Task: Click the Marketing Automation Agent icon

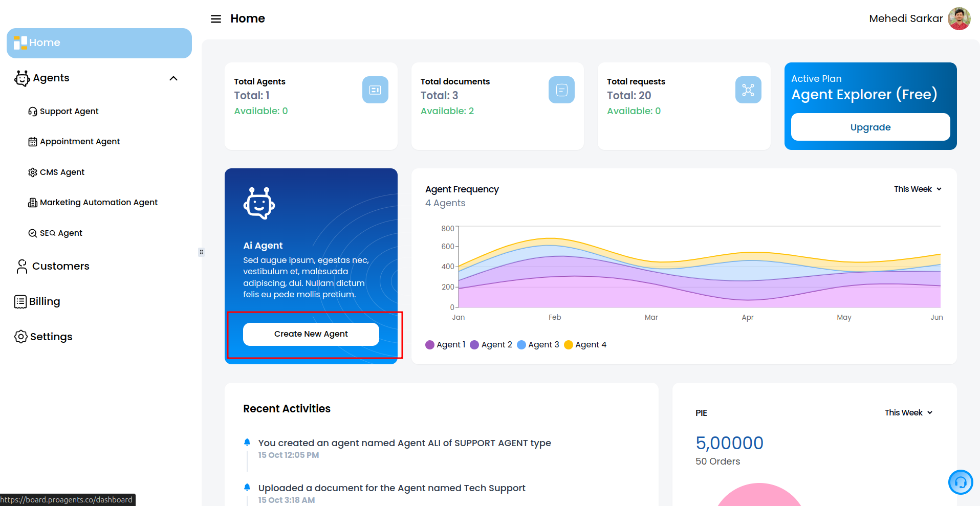Action: pos(33,203)
